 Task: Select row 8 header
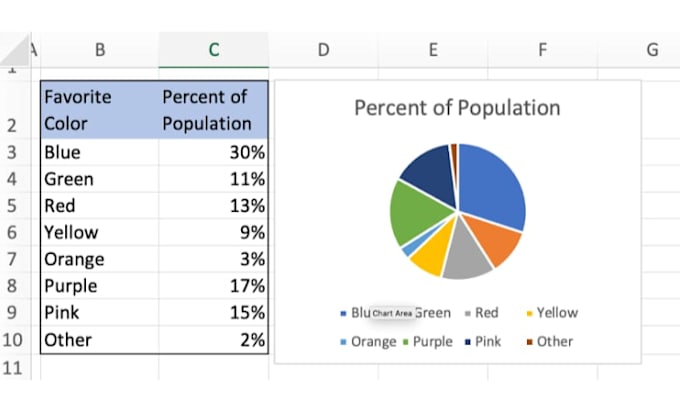15,286
